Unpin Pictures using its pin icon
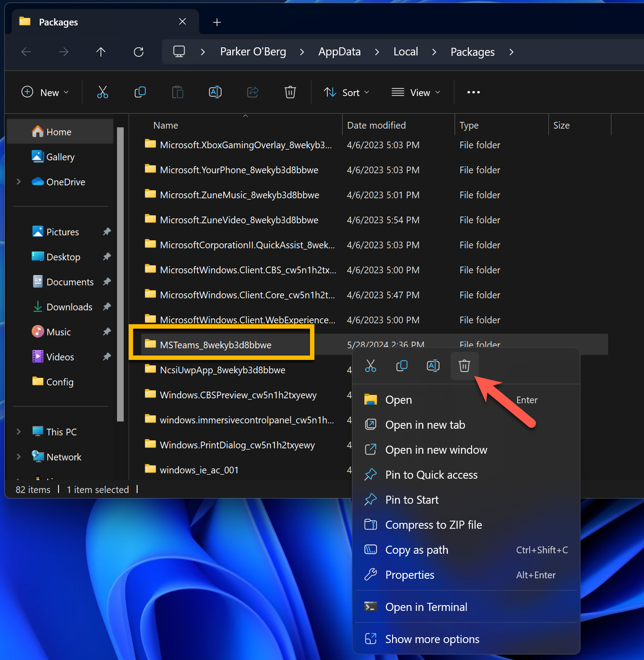644x660 pixels. [x=107, y=232]
